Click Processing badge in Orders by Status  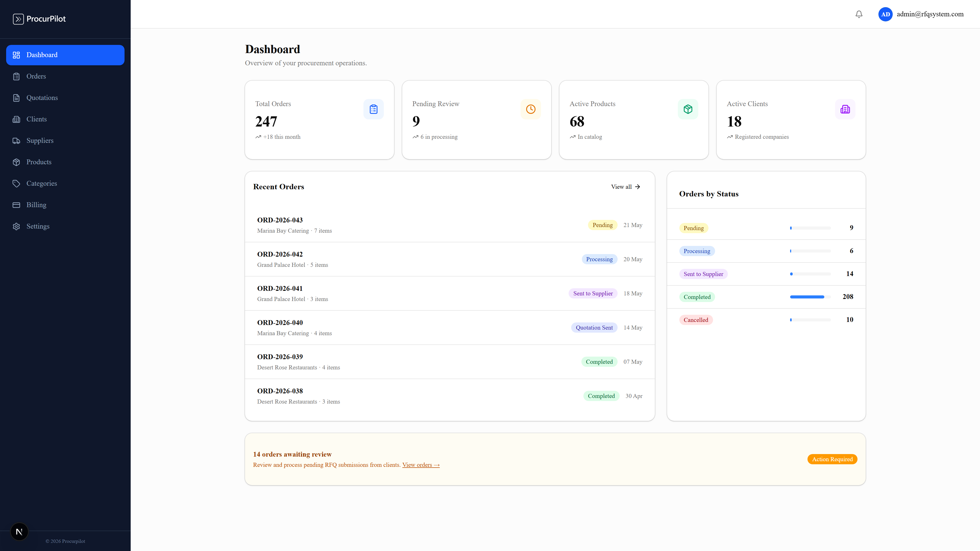(696, 251)
